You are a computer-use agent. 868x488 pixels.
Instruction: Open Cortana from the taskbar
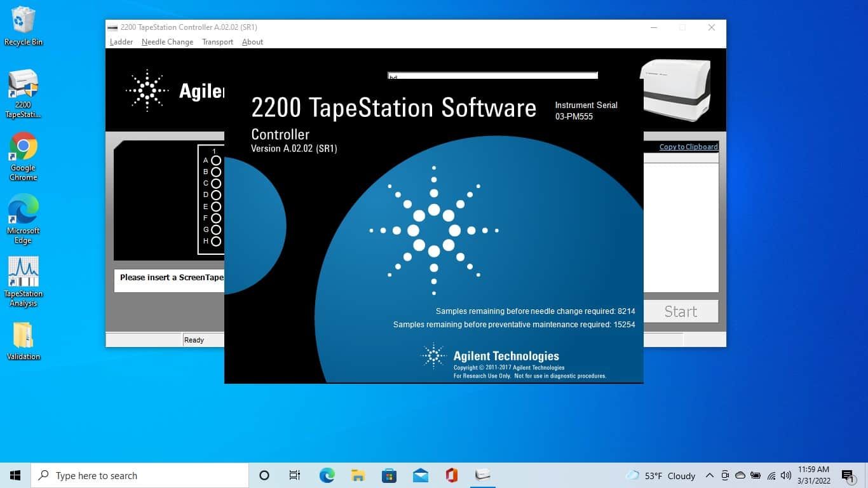pyautogui.click(x=264, y=475)
